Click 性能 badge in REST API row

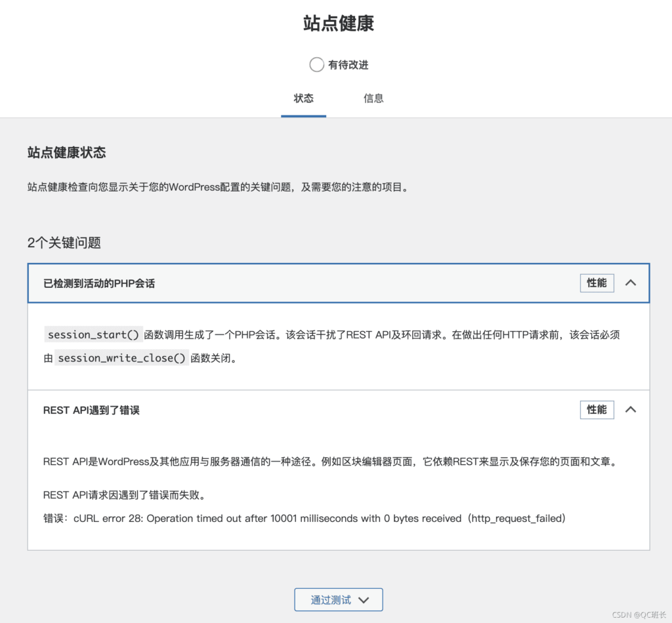(597, 410)
